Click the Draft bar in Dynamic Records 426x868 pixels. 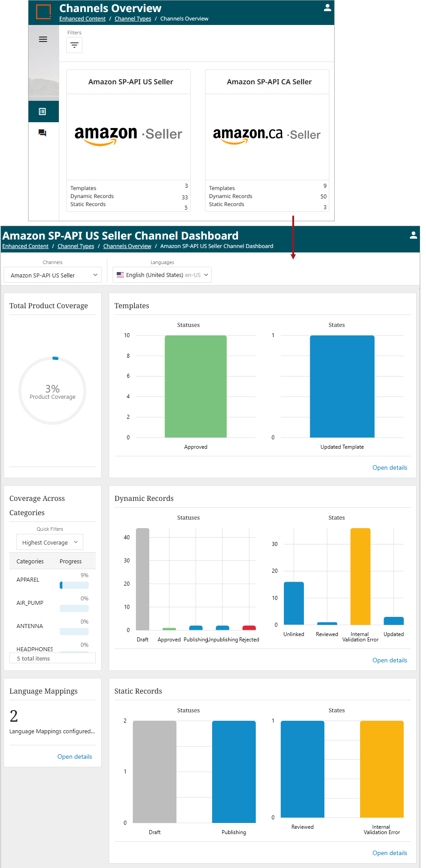(143, 579)
